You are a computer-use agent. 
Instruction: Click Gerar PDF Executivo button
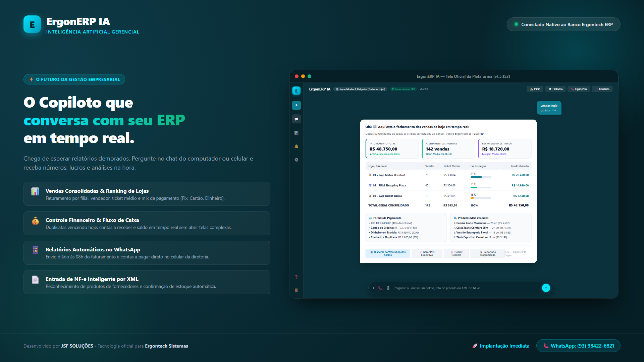427,253
